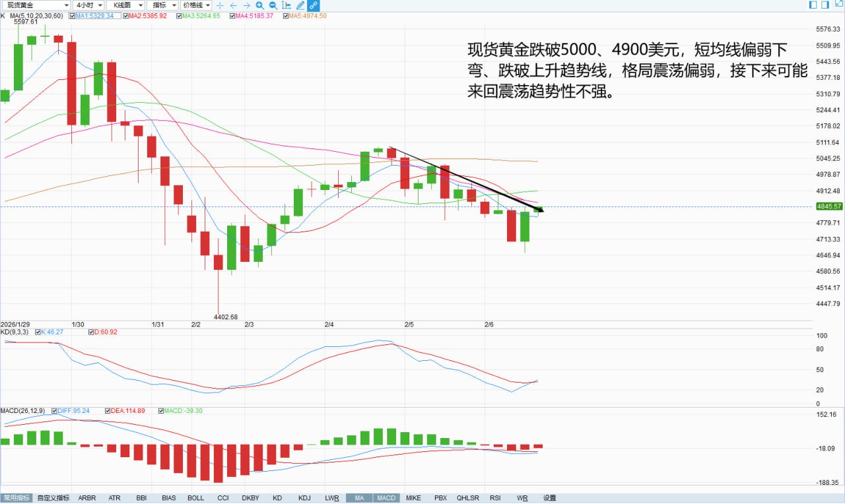Expand the 4小时 timeframe dropdown
This screenshot has width=845, height=504.
pyautogui.click(x=88, y=5)
